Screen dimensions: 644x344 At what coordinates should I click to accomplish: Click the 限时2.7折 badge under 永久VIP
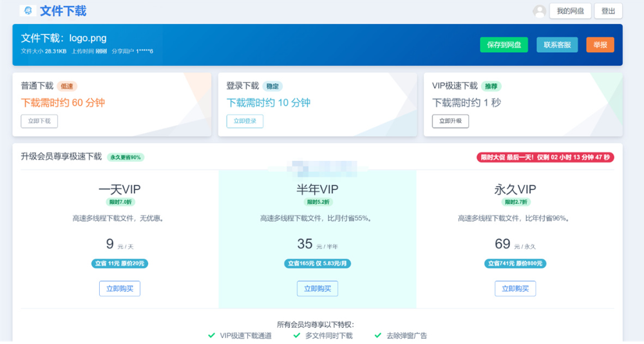(x=515, y=202)
